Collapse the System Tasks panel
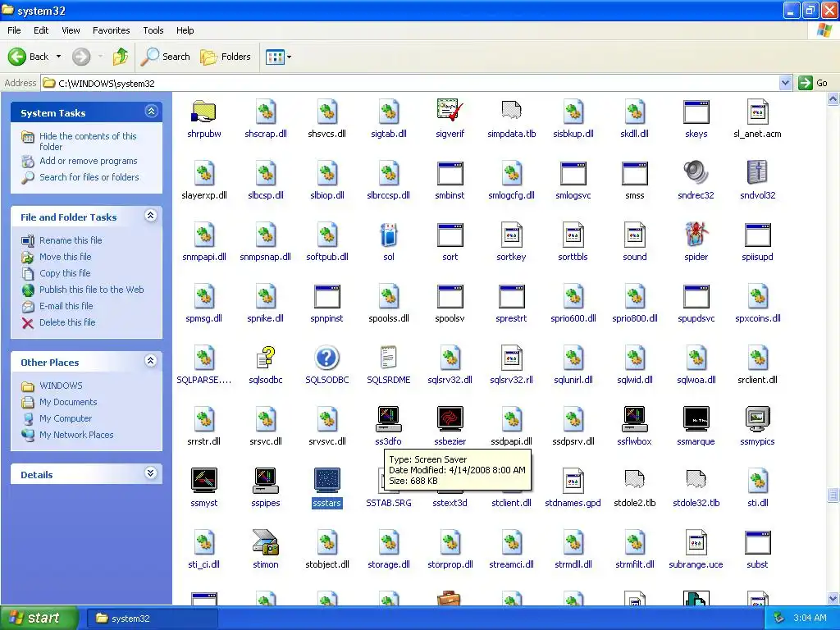The height and width of the screenshot is (630, 840). pos(151,112)
